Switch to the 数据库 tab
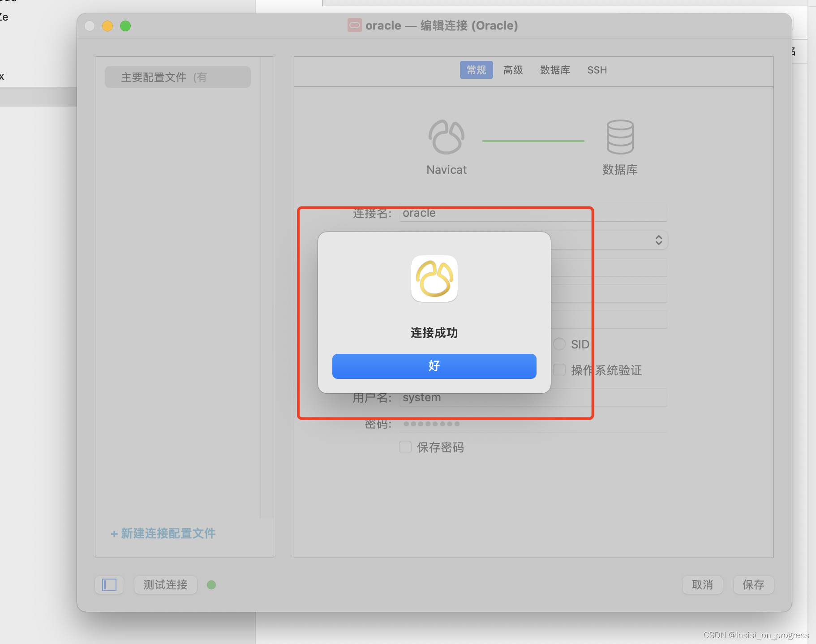This screenshot has width=816, height=644. (555, 70)
